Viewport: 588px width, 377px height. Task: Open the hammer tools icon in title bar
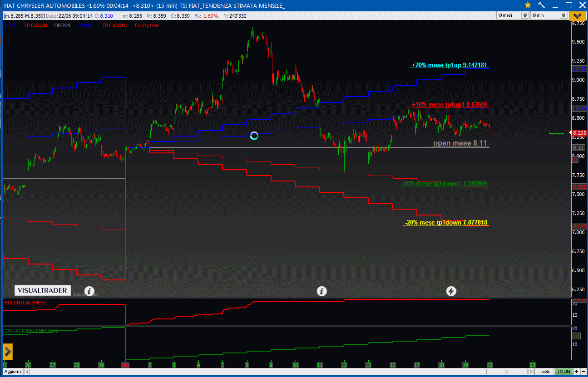coord(541,5)
